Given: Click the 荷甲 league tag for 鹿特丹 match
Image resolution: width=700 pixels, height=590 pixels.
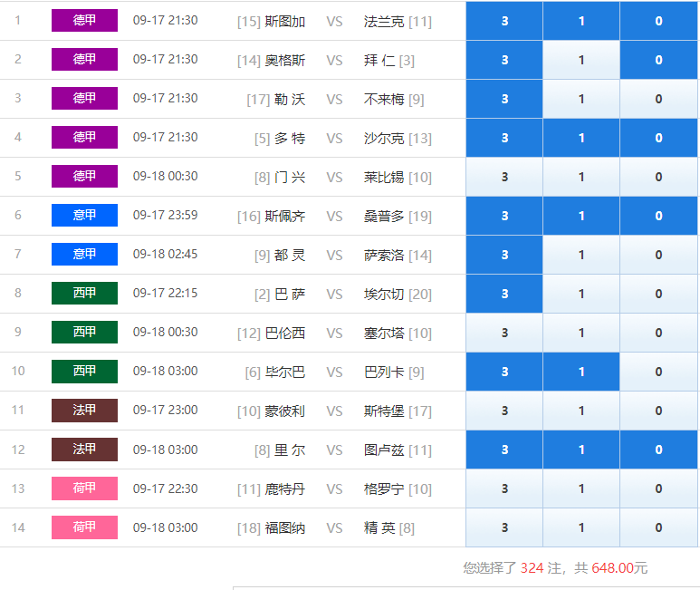Looking at the screenshot, I should [x=84, y=488].
